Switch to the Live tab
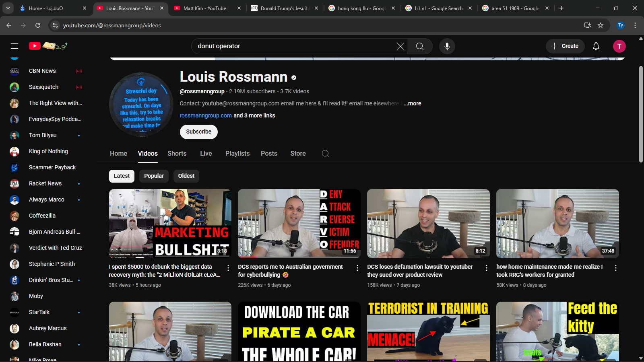The image size is (644, 362). pyautogui.click(x=206, y=154)
